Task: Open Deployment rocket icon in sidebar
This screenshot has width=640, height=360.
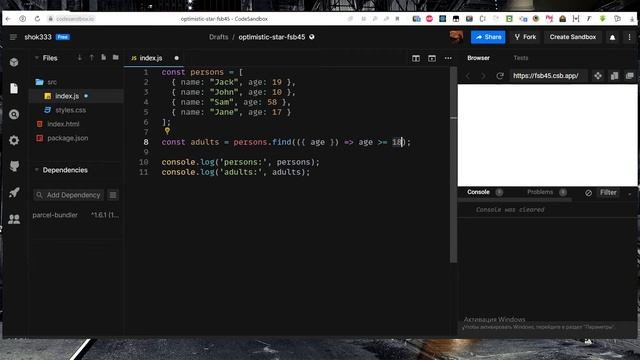Action: pyautogui.click(x=14, y=193)
